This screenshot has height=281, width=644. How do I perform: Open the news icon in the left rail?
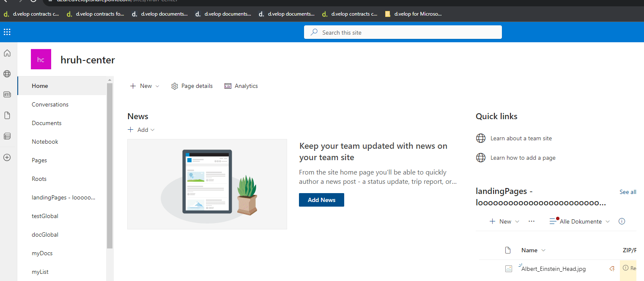(x=7, y=94)
